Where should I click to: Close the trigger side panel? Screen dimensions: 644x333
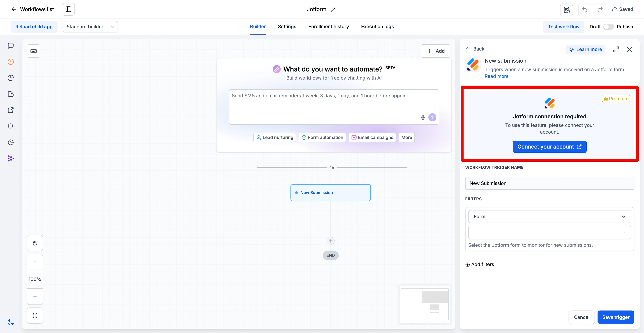[x=630, y=50]
